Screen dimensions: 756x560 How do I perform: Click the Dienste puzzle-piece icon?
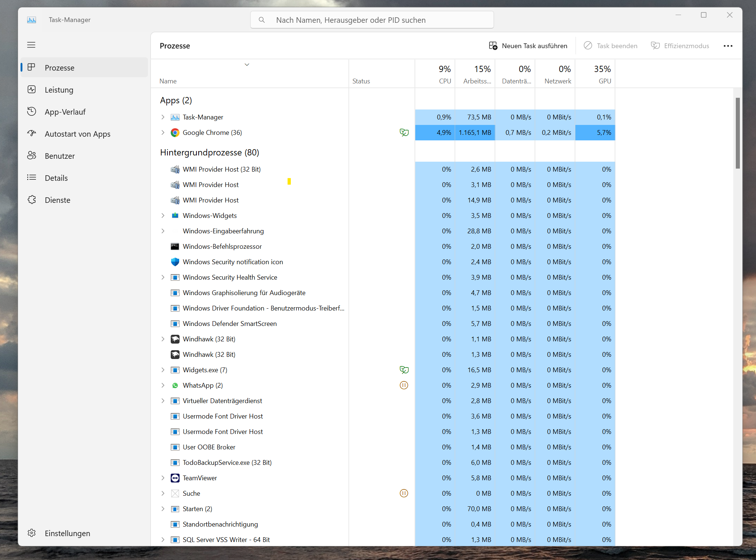[x=32, y=200]
